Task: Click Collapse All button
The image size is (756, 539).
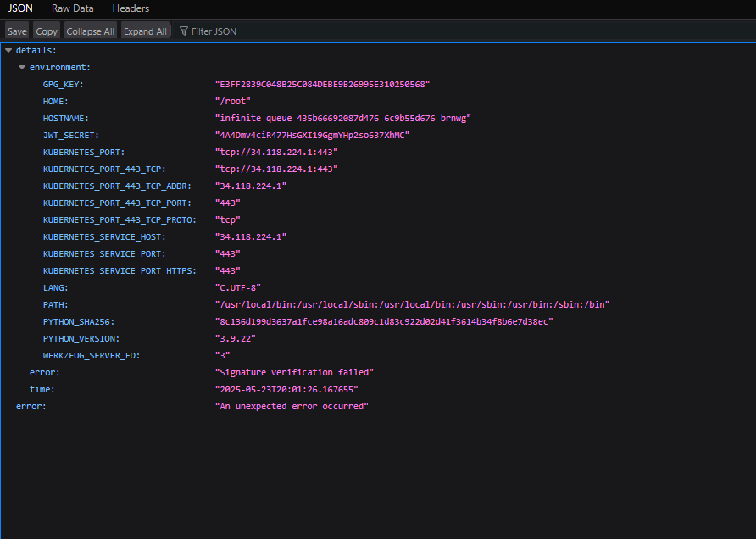Action: pos(90,31)
